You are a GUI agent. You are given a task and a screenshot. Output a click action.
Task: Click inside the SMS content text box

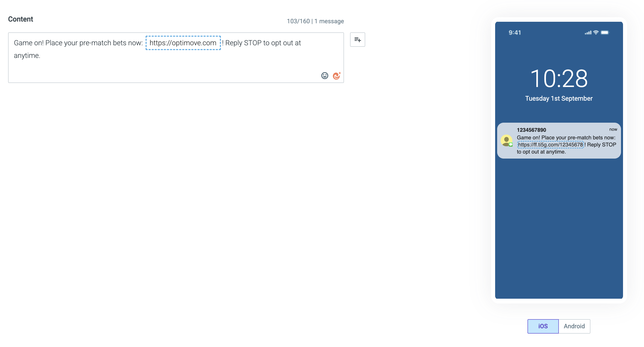[x=176, y=58]
